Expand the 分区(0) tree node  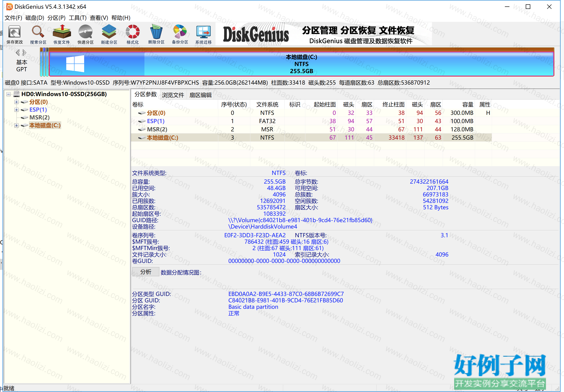17,102
